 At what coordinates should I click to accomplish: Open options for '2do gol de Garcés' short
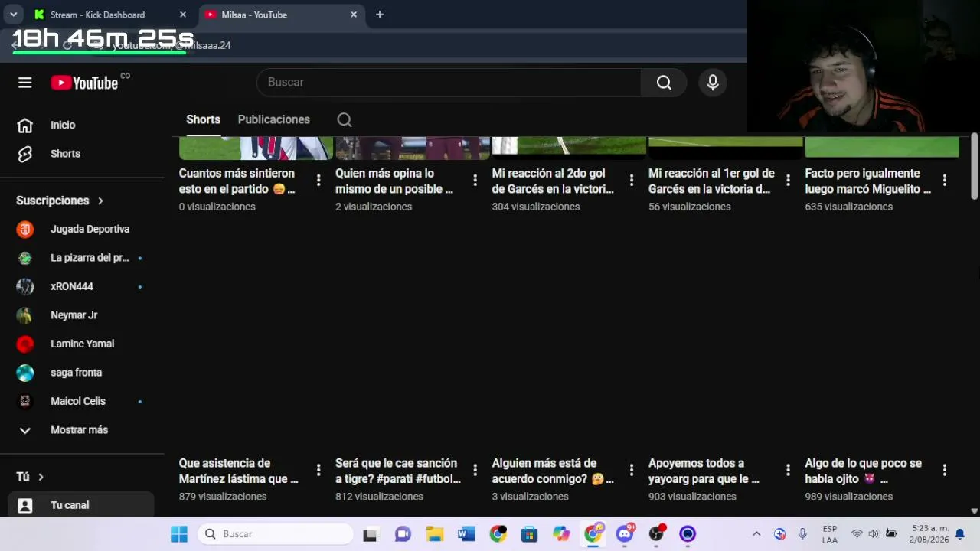pos(632,180)
